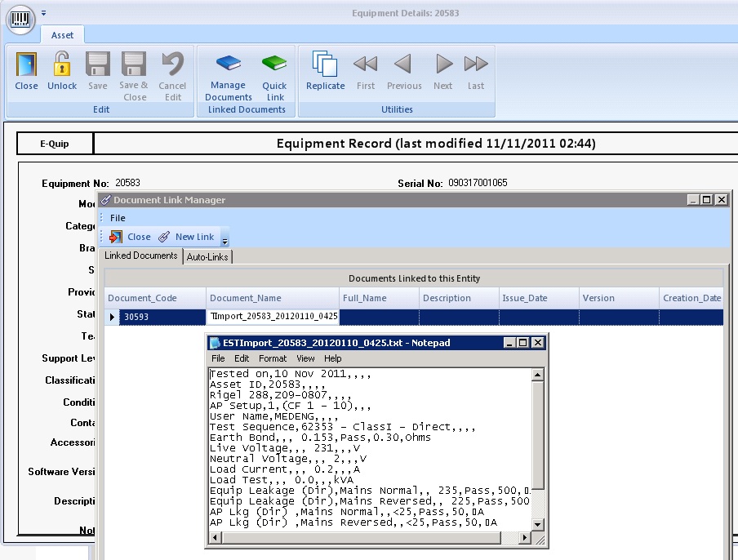738x560 pixels.
Task: Click the 'Live Voltage' line in Notepad
Action: pyautogui.click(x=285, y=448)
